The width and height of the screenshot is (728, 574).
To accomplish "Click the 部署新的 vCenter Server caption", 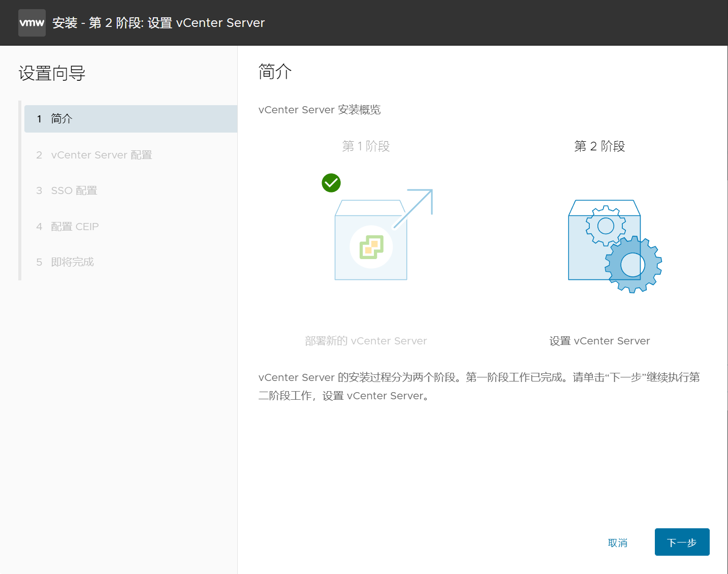I will 366,341.
